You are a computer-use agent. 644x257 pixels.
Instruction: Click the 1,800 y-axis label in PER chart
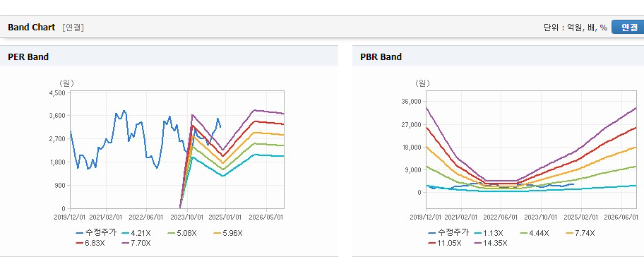click(x=57, y=162)
